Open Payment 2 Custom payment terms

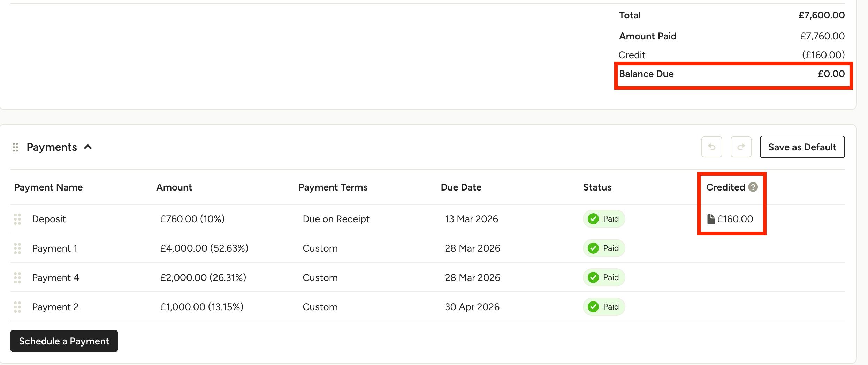[x=320, y=307]
